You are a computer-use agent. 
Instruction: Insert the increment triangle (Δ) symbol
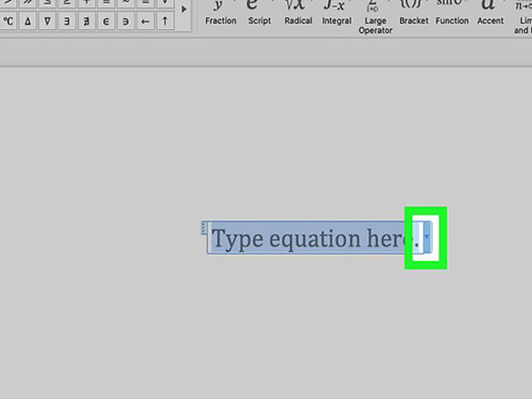28,22
